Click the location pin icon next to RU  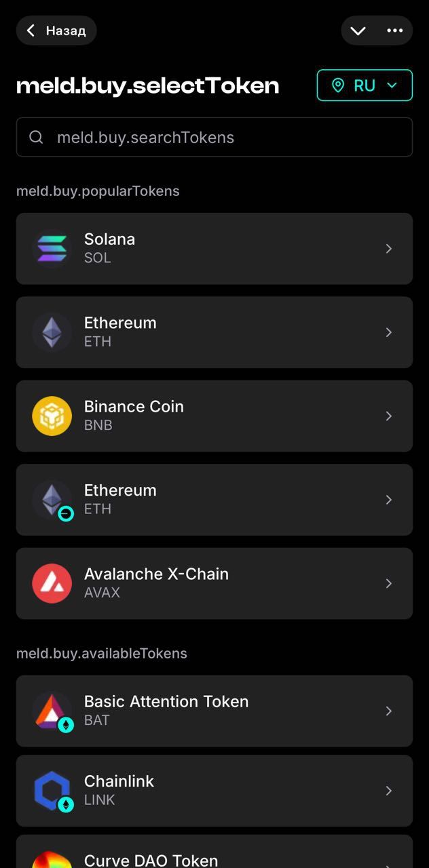339,85
